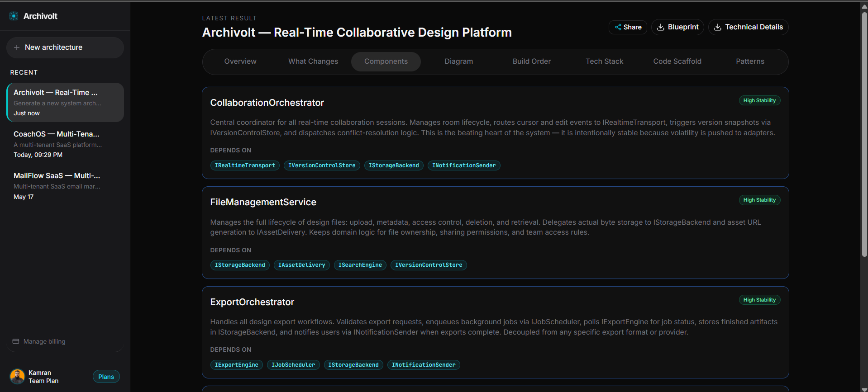Click the IAssetDelivery dependency tag
This screenshot has width=868, height=392.
click(302, 265)
